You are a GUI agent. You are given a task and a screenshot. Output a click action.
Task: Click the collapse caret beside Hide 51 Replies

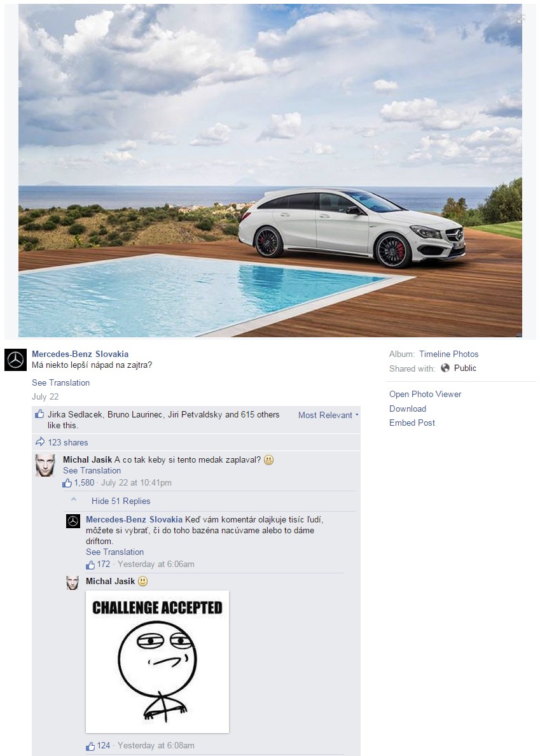(74, 500)
